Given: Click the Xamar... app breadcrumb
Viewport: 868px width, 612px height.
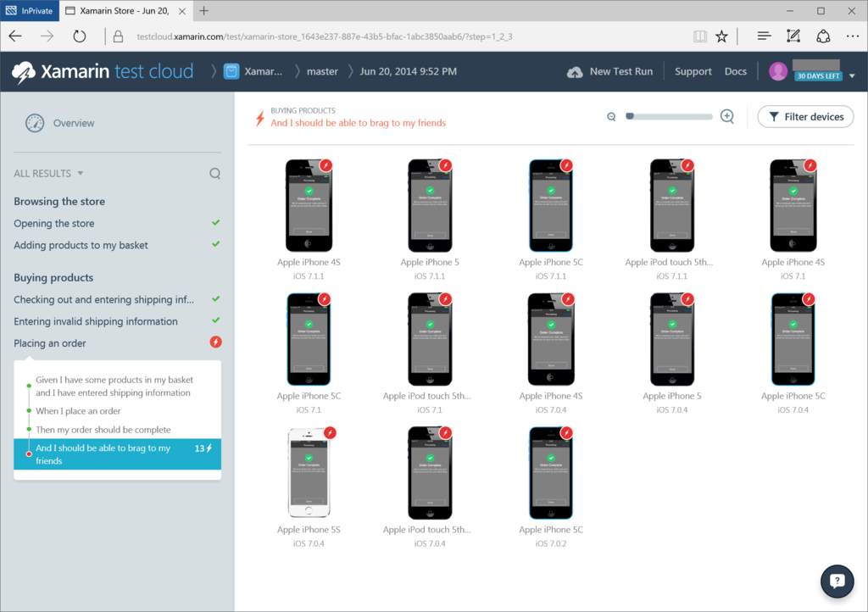Looking at the screenshot, I should 263,71.
